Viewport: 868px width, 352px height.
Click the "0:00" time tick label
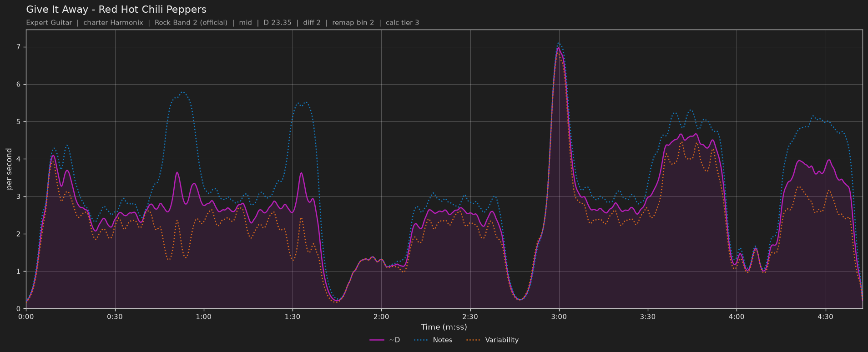[x=26, y=317]
